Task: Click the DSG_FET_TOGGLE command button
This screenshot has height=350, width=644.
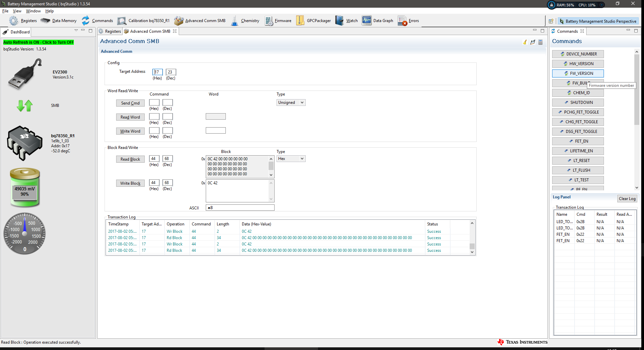Action: click(x=578, y=132)
